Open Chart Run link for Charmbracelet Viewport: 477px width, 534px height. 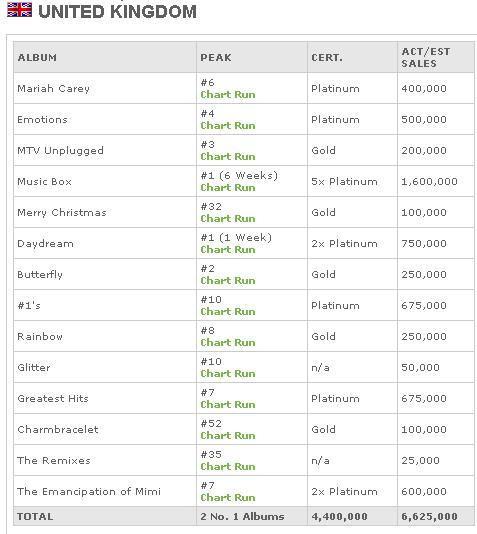[228, 435]
